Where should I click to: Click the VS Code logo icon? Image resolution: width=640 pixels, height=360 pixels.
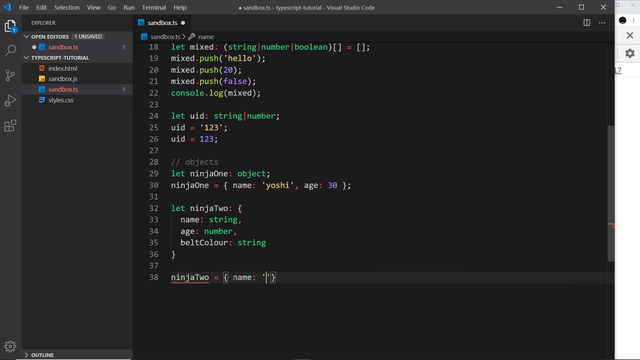click(x=7, y=7)
